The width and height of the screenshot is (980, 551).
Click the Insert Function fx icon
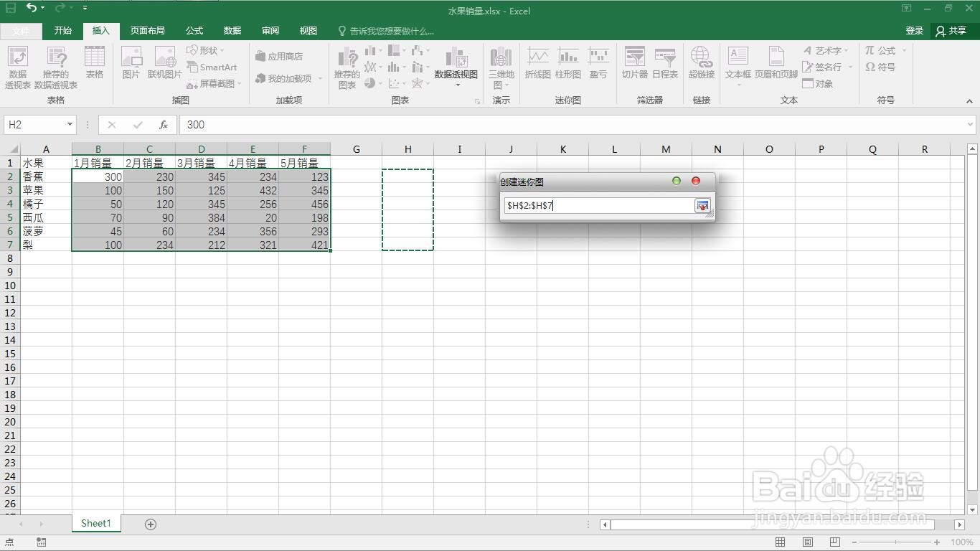point(164,125)
